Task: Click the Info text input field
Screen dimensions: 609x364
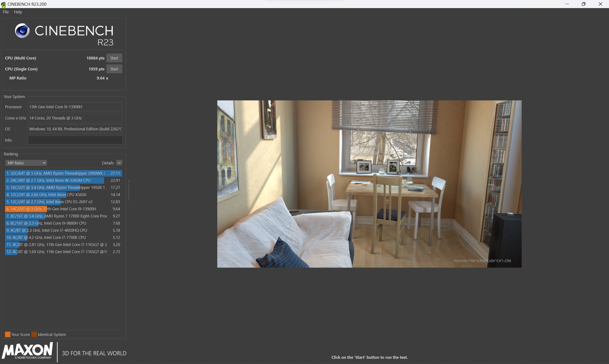Action: pos(74,139)
